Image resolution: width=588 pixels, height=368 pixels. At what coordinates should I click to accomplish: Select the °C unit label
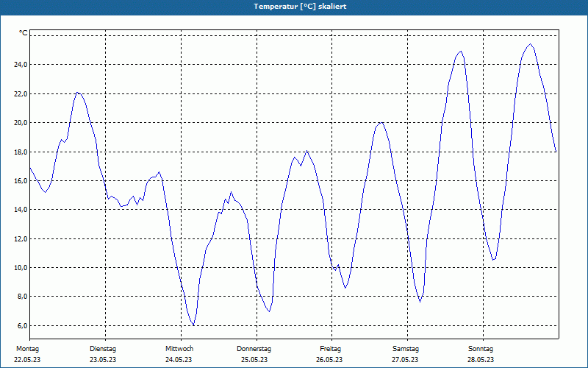coord(24,33)
